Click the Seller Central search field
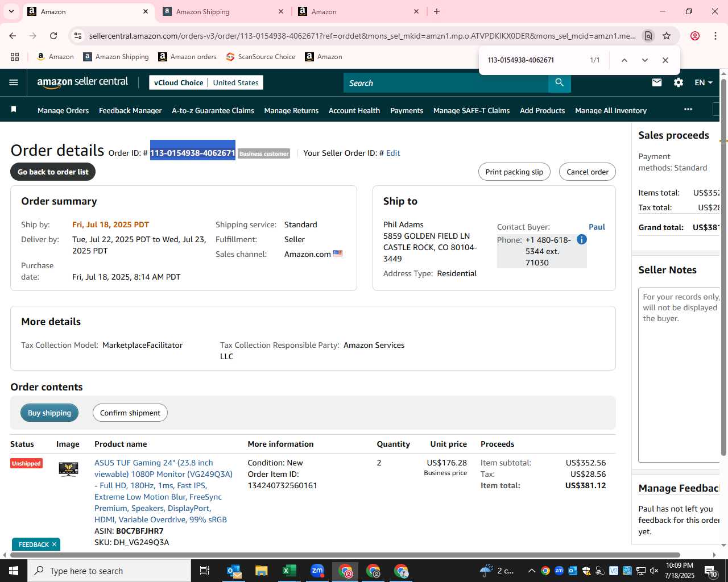The width and height of the screenshot is (728, 582). click(446, 83)
